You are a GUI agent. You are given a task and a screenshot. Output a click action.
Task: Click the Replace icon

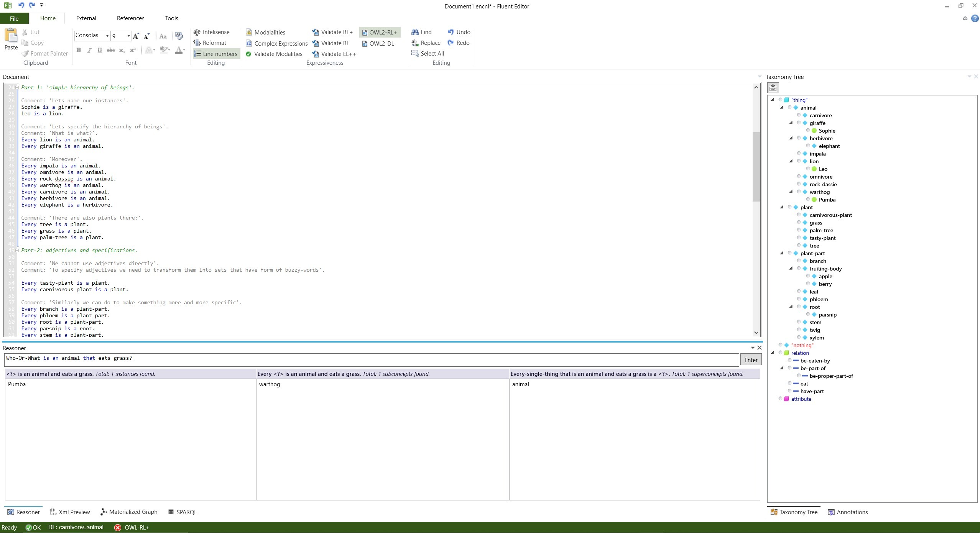(x=415, y=43)
